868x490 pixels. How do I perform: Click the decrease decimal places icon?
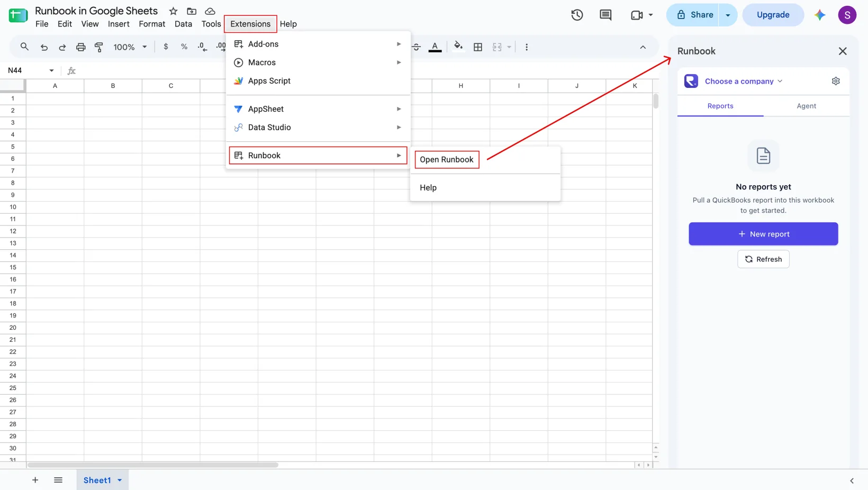click(202, 47)
